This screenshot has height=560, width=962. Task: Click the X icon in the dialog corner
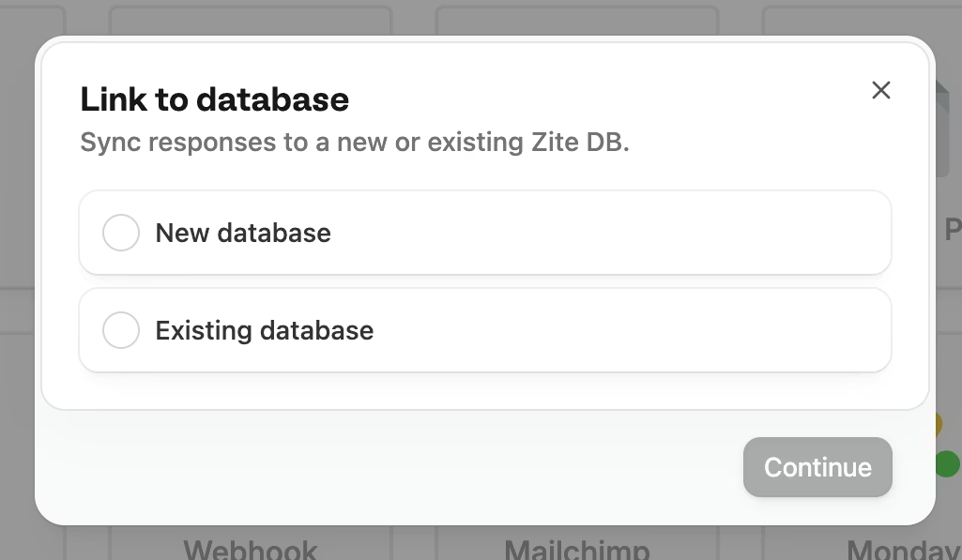tap(880, 90)
